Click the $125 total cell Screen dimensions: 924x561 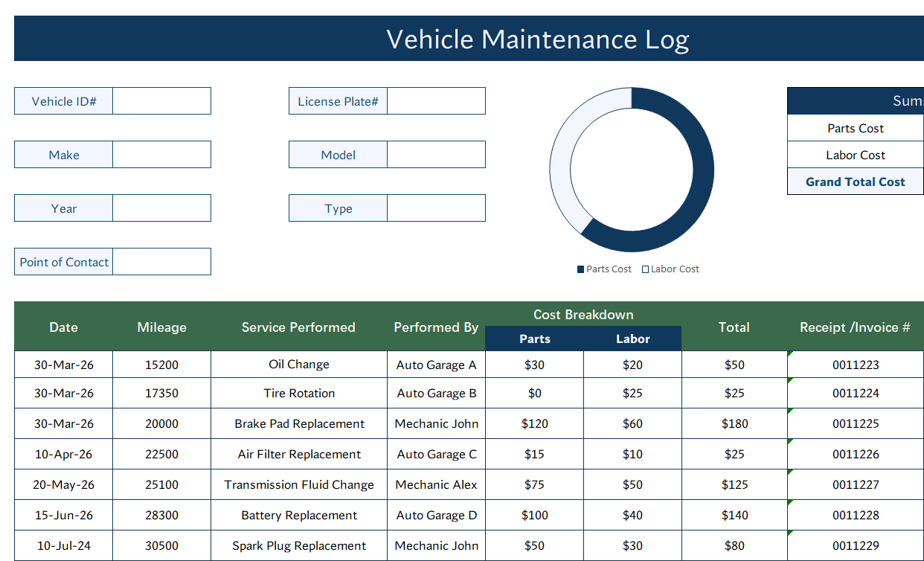tap(734, 484)
